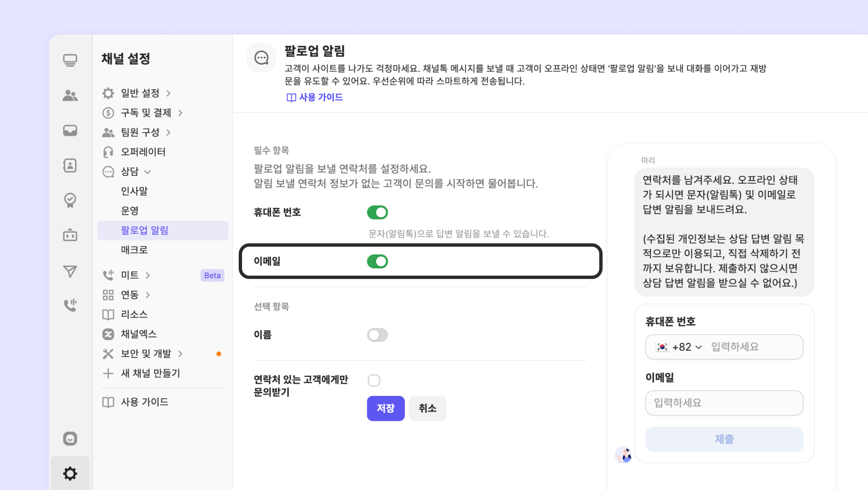Open the contacts icon in left rail

click(70, 165)
